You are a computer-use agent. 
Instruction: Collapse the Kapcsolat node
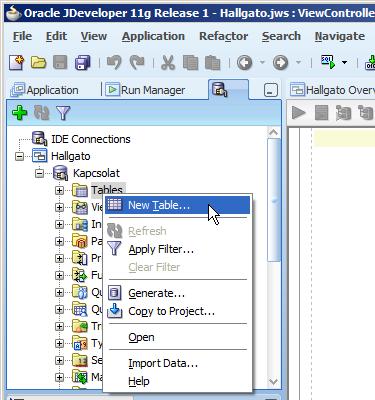(40, 173)
